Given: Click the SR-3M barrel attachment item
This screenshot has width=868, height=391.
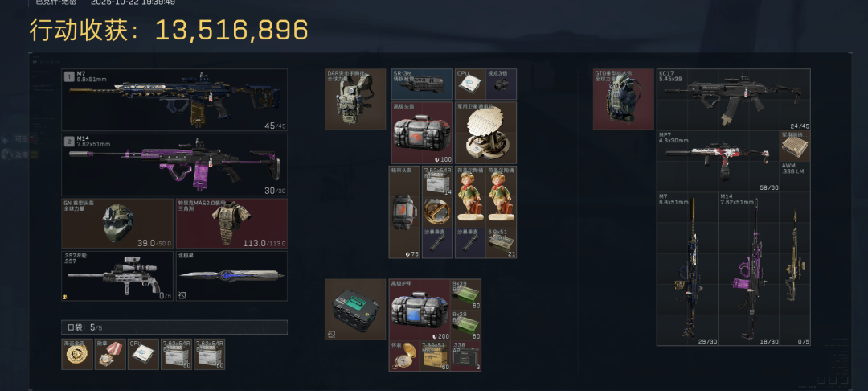Looking at the screenshot, I should point(422,84).
